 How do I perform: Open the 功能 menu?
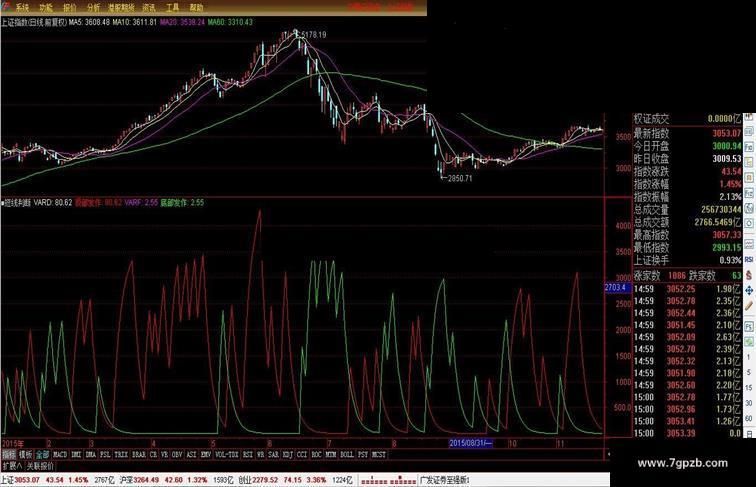tap(46, 7)
